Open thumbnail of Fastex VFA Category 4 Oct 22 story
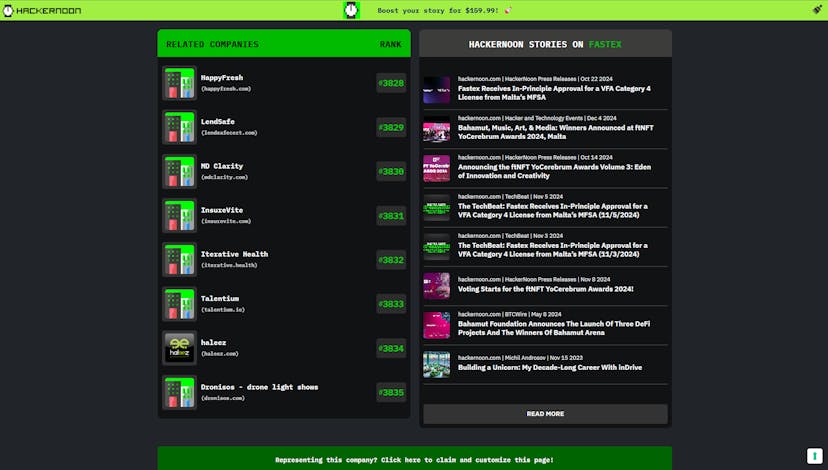 tap(437, 90)
